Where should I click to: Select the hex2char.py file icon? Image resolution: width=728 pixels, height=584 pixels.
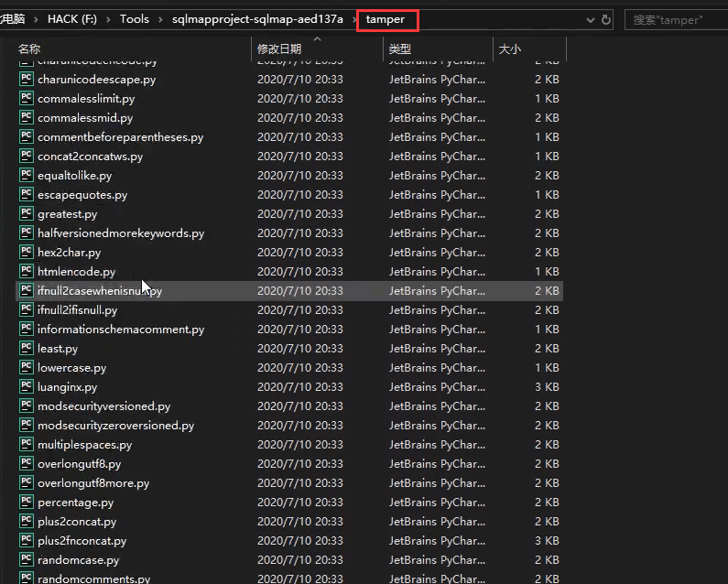point(26,252)
